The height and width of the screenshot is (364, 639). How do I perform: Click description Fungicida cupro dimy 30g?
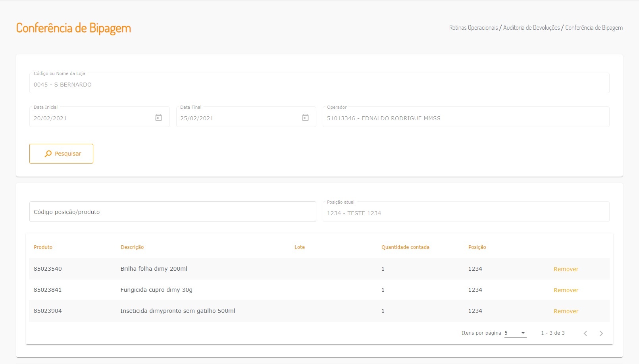click(x=156, y=290)
